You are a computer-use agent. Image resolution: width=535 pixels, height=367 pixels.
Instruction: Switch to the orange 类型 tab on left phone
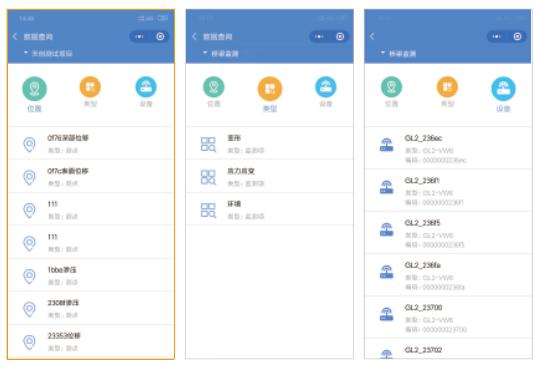pyautogui.click(x=90, y=91)
